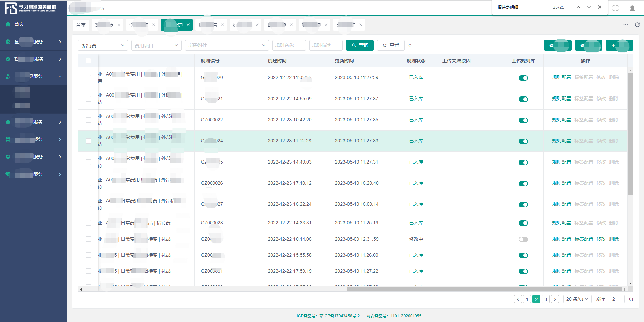Switch to the 首页 tab

point(81,25)
